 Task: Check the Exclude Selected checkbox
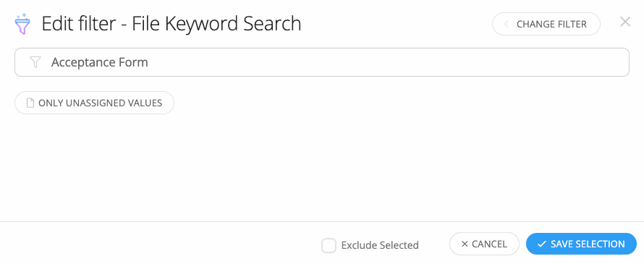(329, 245)
